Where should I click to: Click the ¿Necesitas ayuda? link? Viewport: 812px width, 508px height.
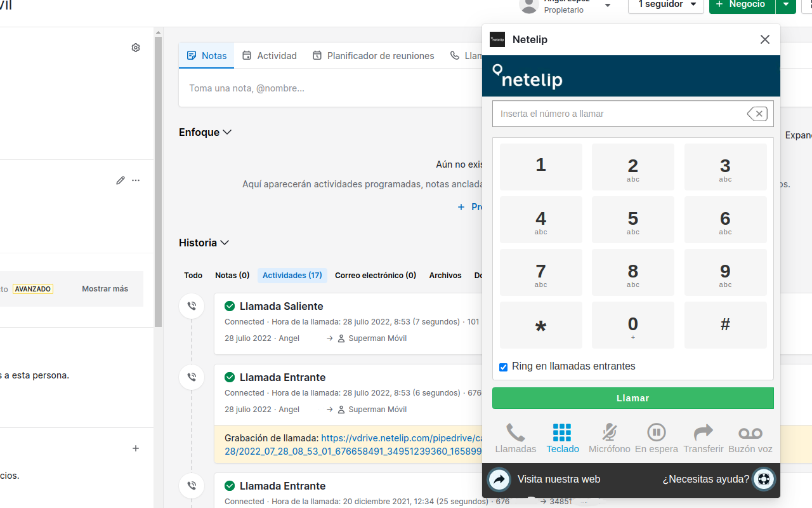(706, 479)
